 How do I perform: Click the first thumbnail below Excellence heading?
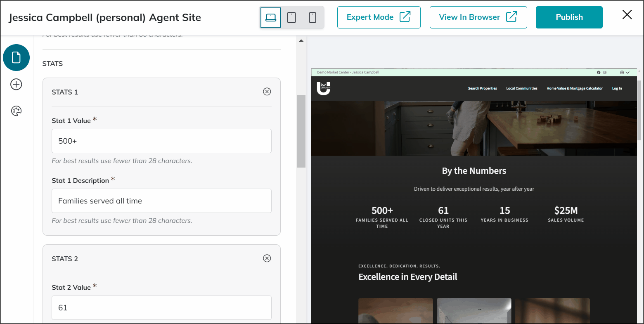395,311
